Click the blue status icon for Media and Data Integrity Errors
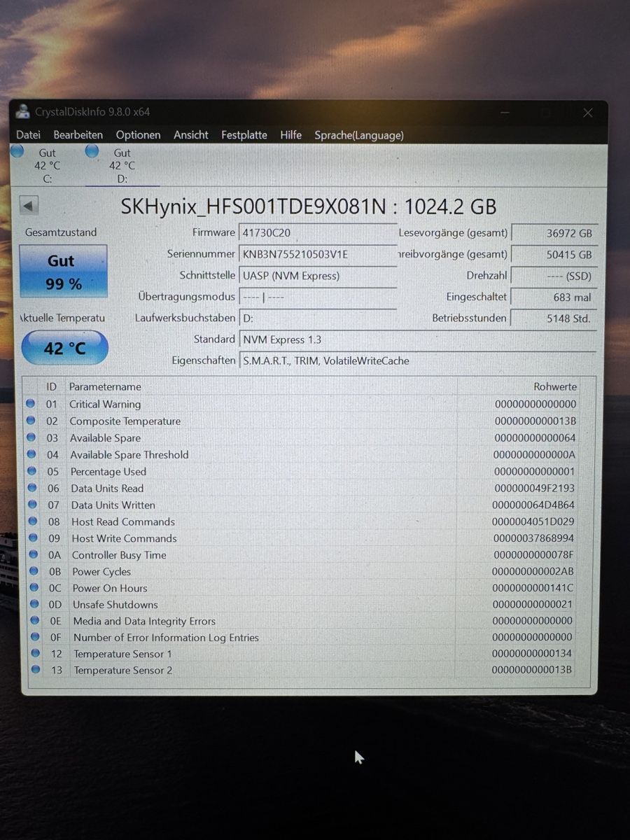Viewport: 630px width, 840px height. [35, 621]
